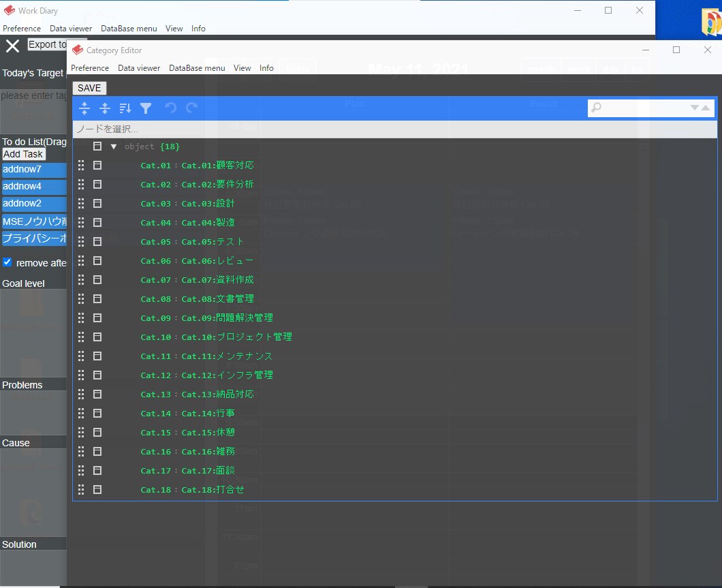Open Info menu in Category Editor
Viewport: 722px width, 588px height.
pyautogui.click(x=266, y=67)
